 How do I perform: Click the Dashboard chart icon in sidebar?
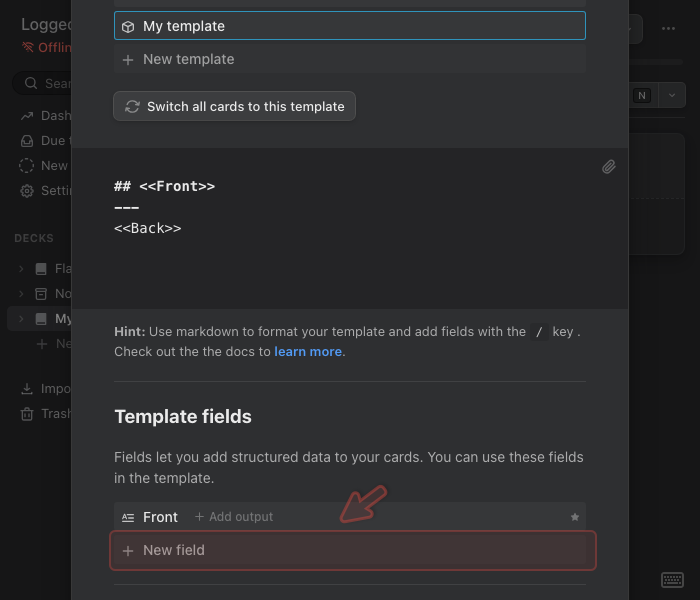click(x=27, y=116)
